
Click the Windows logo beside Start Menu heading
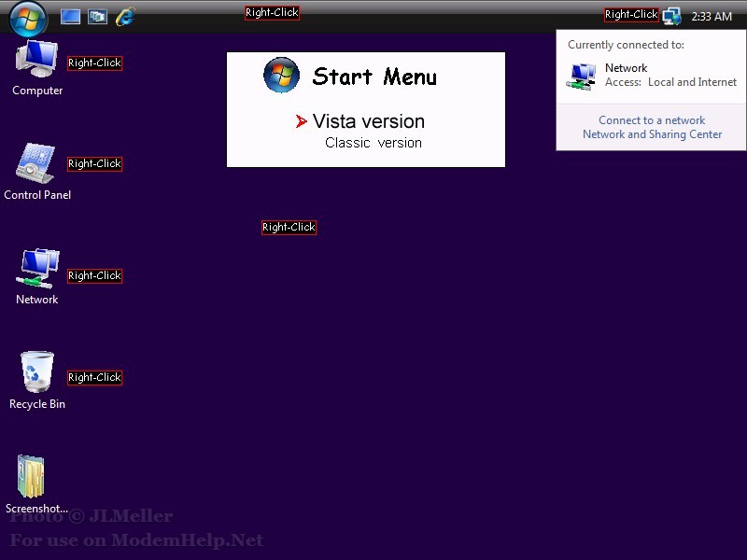[282, 75]
